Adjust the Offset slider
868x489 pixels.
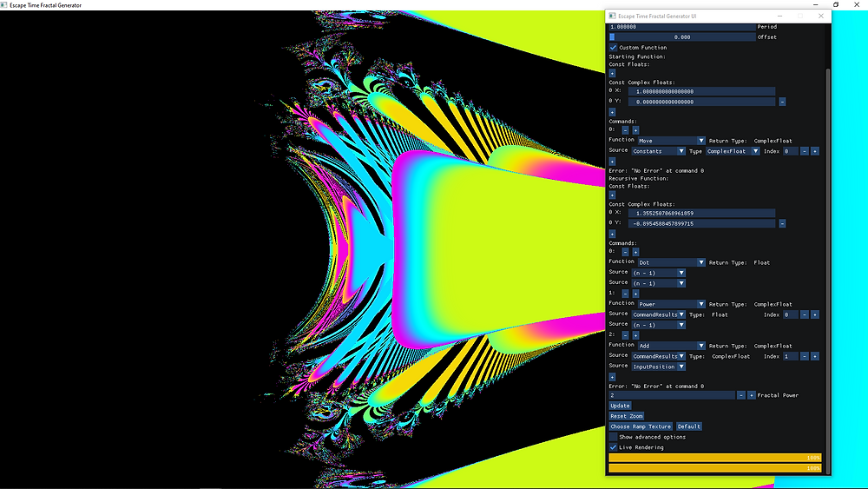[682, 37]
